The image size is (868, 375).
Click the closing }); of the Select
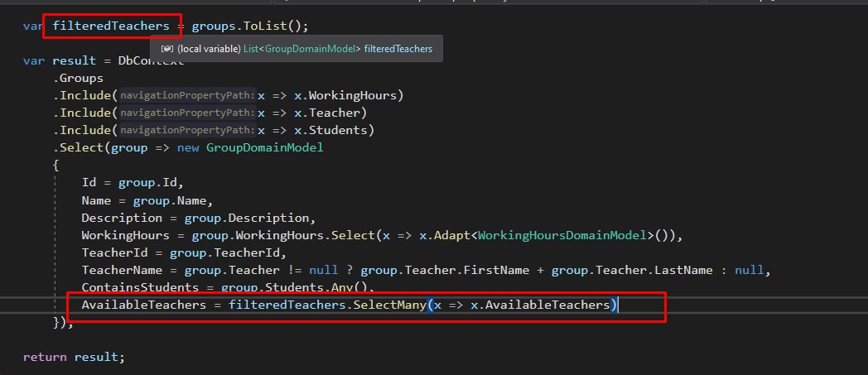63,323
